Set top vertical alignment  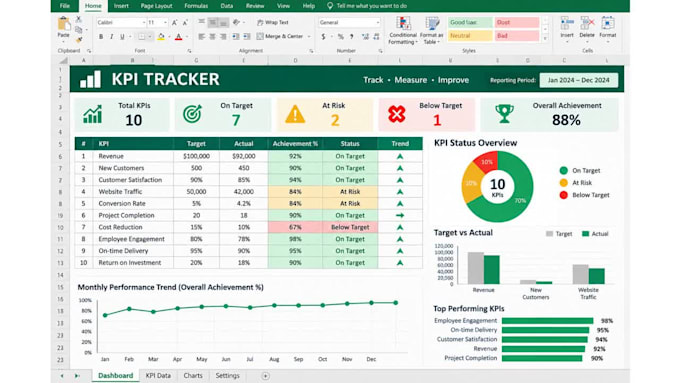click(202, 23)
